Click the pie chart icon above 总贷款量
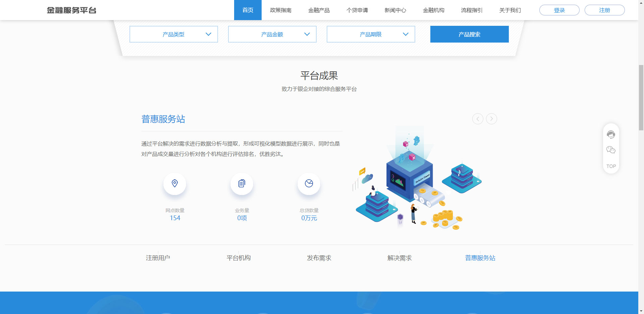This screenshot has height=314, width=644. [x=309, y=183]
